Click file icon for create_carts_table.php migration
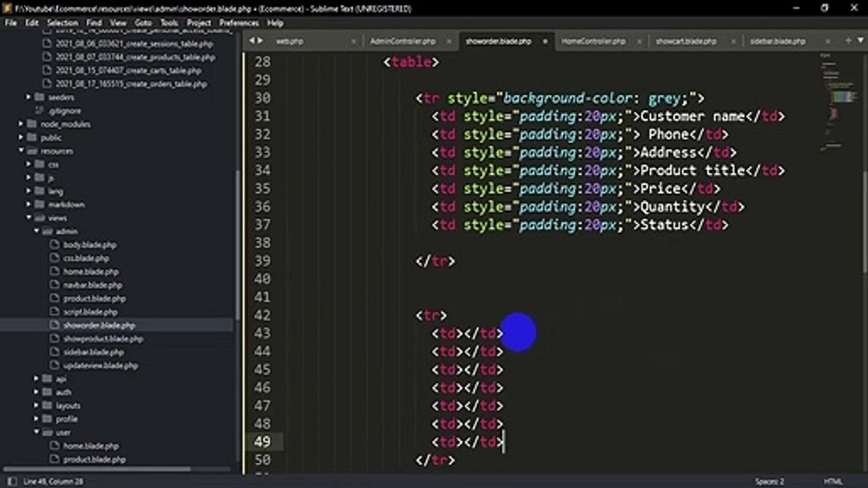868x488 pixels. (47, 70)
